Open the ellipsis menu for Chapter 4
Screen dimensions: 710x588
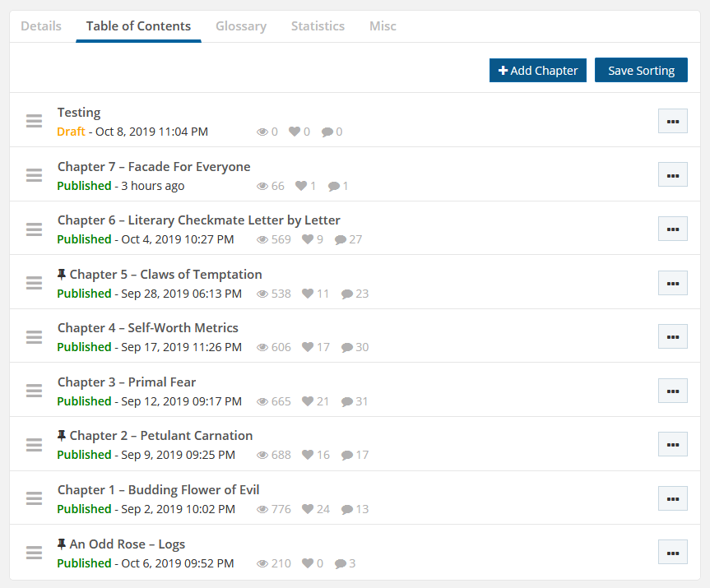tap(672, 336)
